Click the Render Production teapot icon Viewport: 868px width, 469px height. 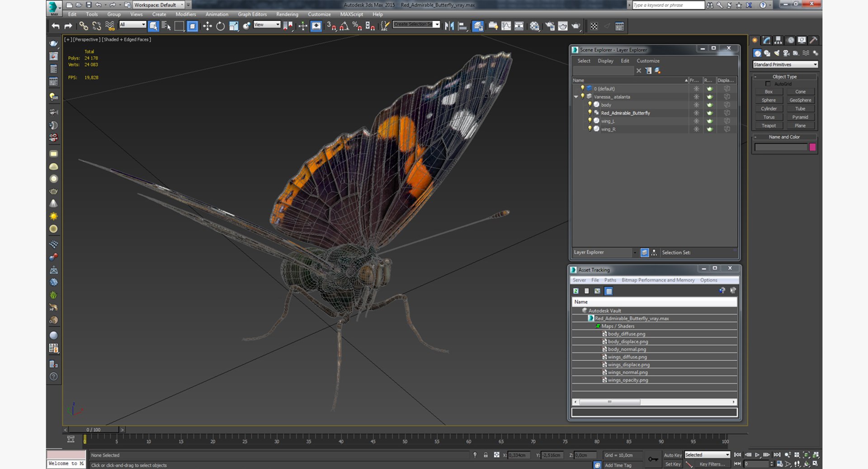click(576, 26)
